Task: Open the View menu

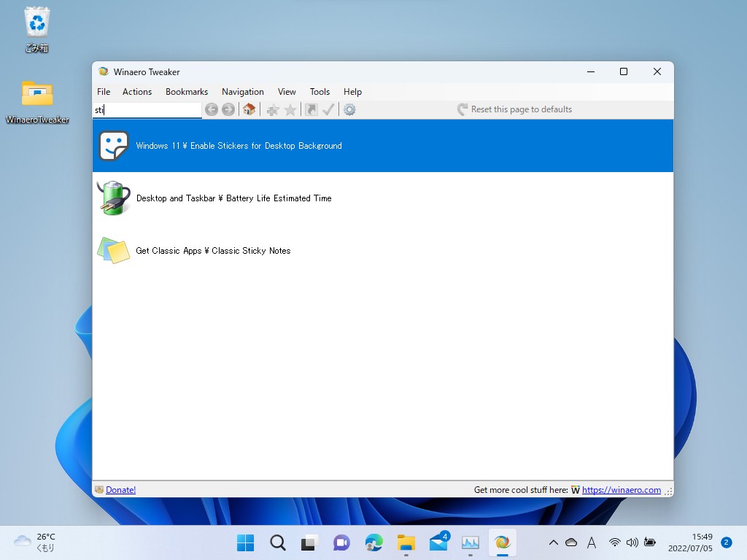Action: tap(287, 92)
